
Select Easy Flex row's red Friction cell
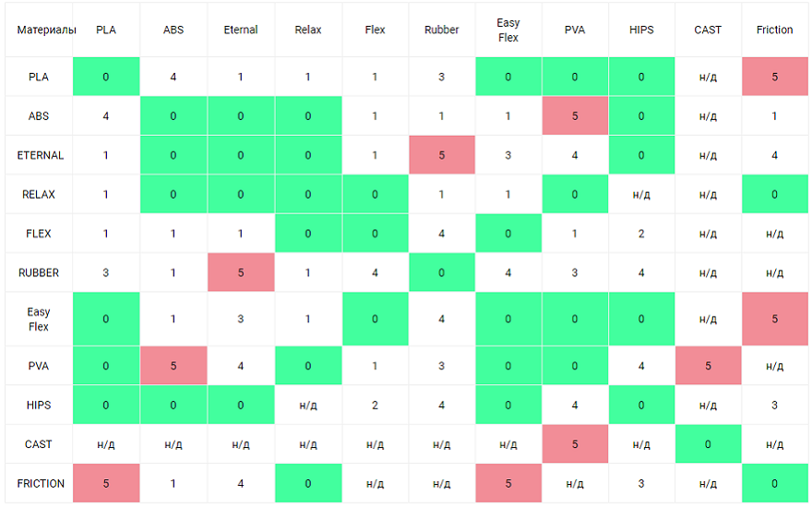pyautogui.click(x=774, y=319)
